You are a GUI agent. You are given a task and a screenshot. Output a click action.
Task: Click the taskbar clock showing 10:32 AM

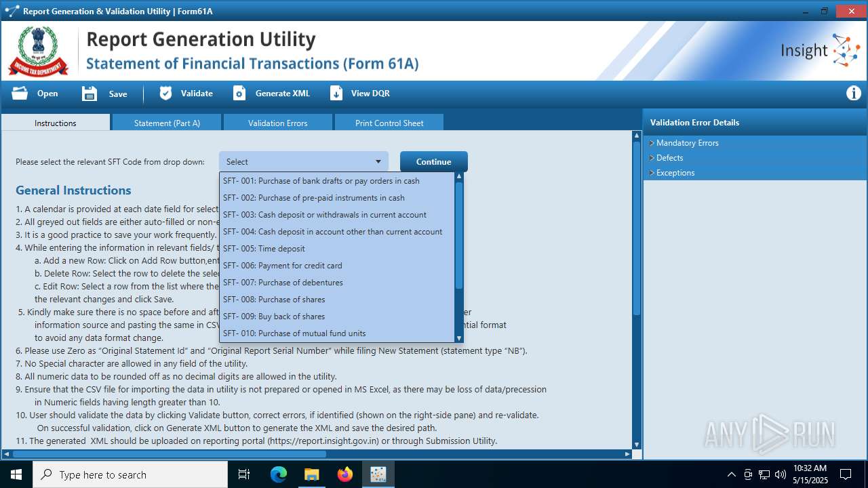[810, 474]
